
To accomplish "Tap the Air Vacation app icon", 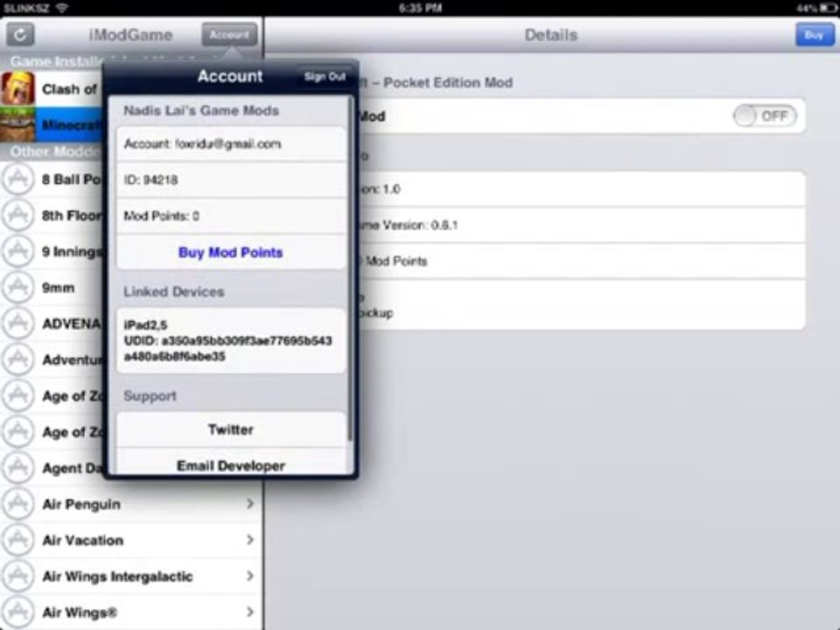I will (x=18, y=540).
